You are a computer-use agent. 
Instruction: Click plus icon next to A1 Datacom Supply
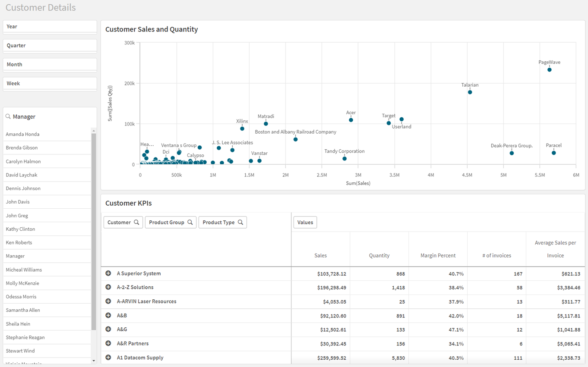pyautogui.click(x=108, y=358)
